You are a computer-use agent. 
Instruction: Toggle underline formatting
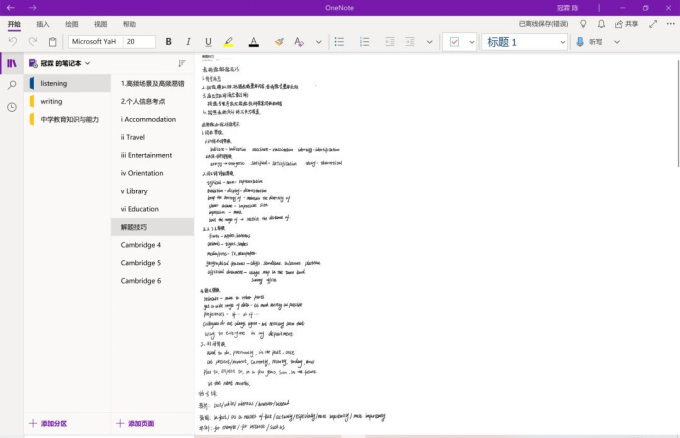coord(208,42)
